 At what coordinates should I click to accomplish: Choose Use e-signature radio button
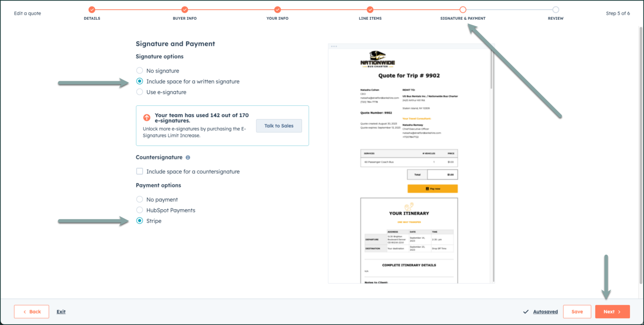139,92
